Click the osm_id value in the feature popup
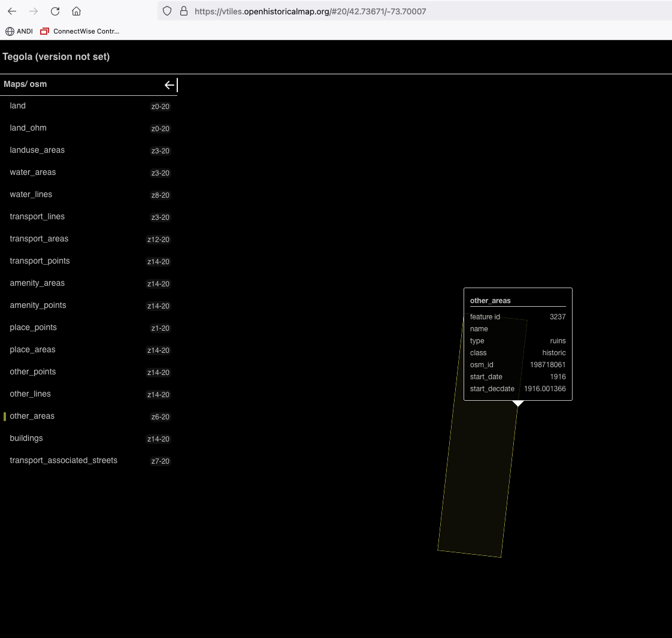 click(x=547, y=364)
